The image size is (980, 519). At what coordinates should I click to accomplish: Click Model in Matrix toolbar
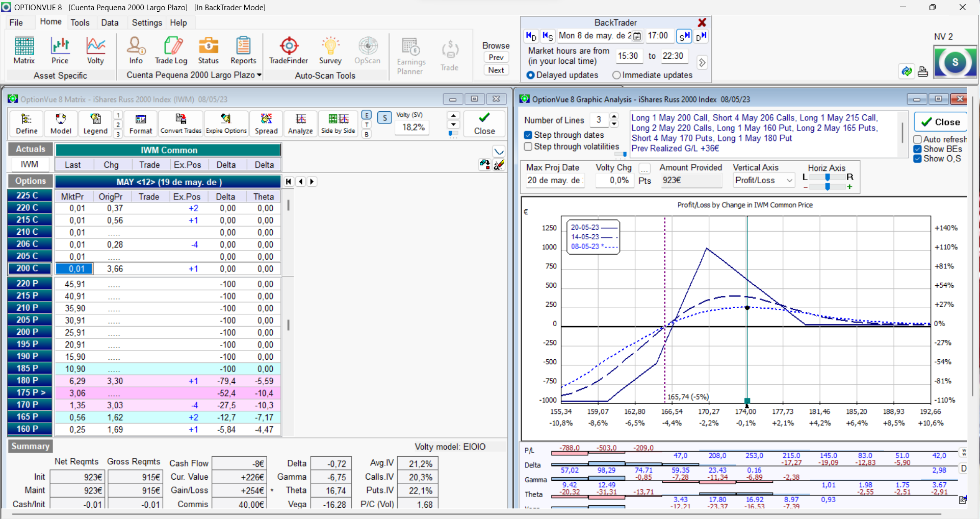click(x=61, y=124)
